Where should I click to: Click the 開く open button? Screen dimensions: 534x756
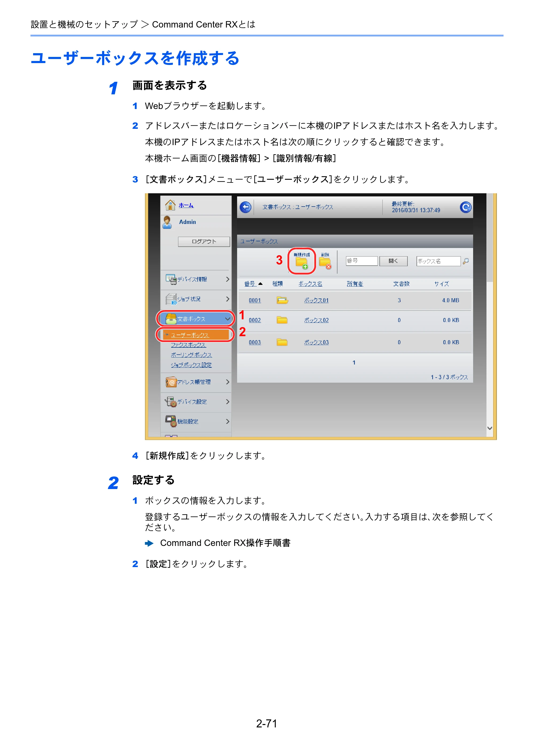coord(393,261)
